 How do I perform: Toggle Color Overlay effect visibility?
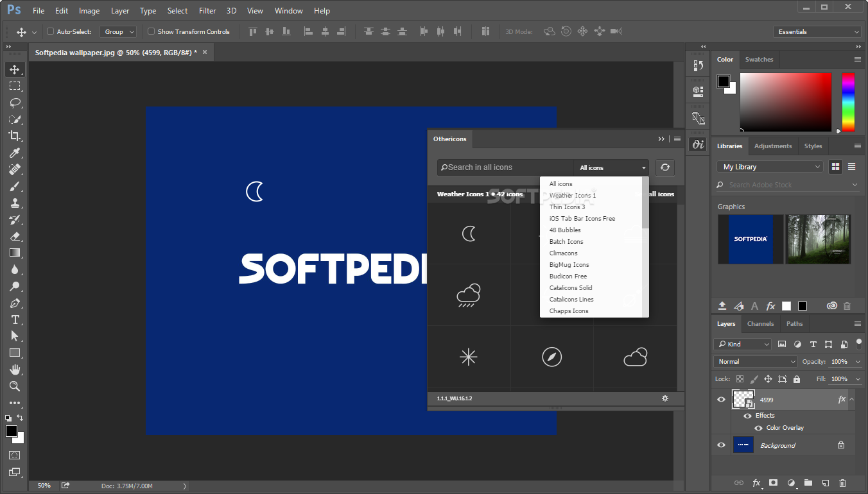click(758, 428)
